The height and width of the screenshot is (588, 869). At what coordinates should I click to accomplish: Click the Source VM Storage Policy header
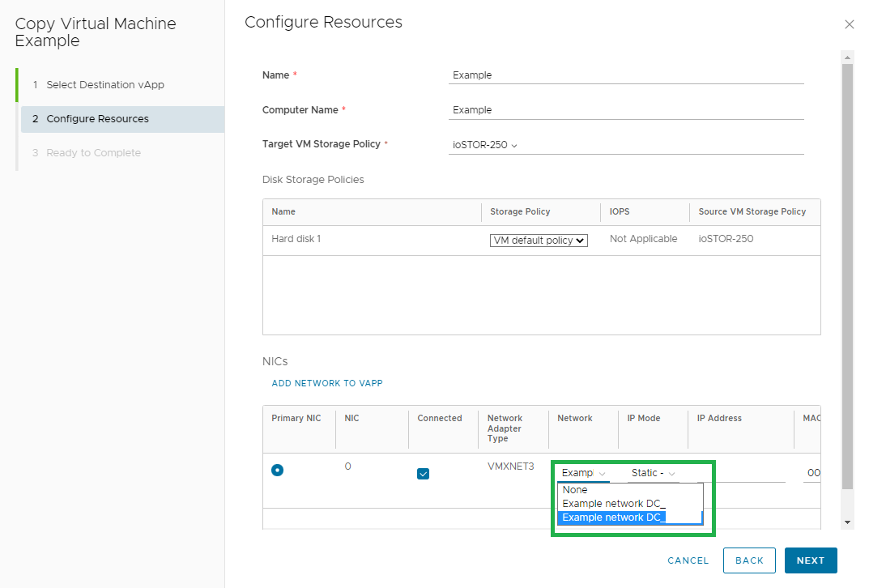tap(752, 212)
